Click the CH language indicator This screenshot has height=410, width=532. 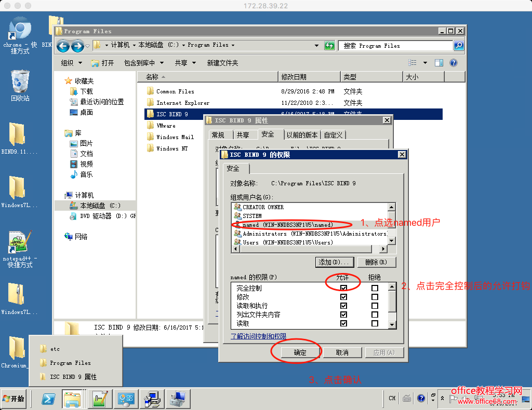click(392, 398)
